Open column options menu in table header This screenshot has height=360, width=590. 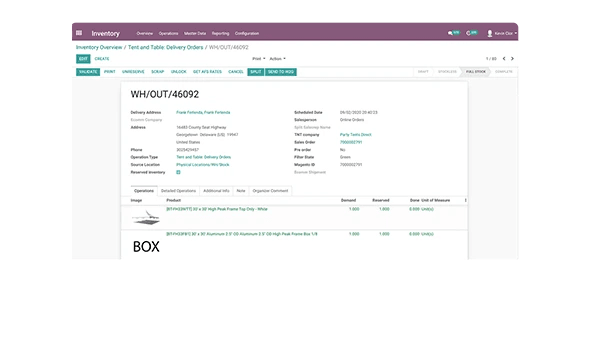[x=465, y=201]
